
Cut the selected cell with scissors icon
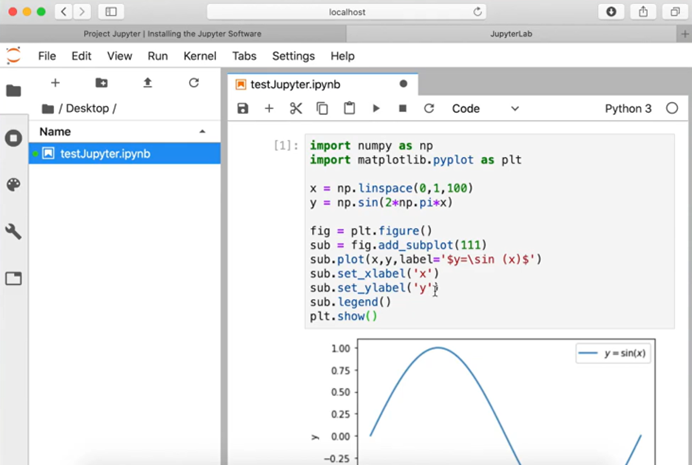296,108
